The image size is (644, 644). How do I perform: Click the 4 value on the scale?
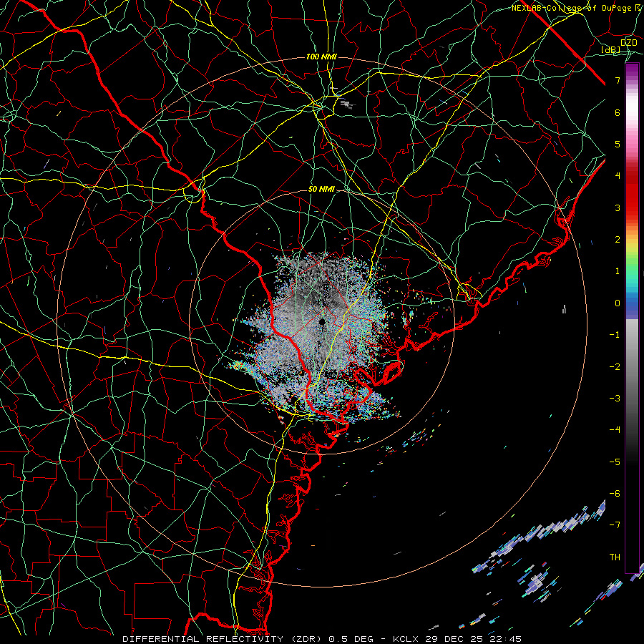[618, 176]
